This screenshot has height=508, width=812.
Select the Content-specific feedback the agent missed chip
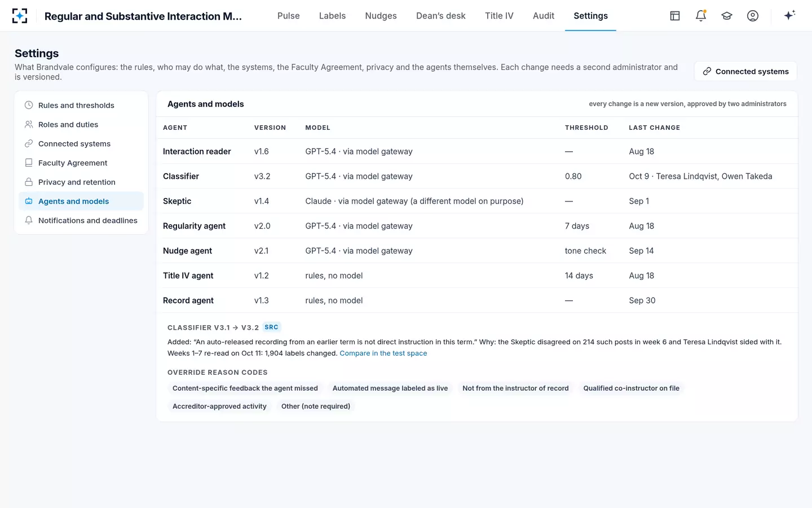click(x=245, y=388)
